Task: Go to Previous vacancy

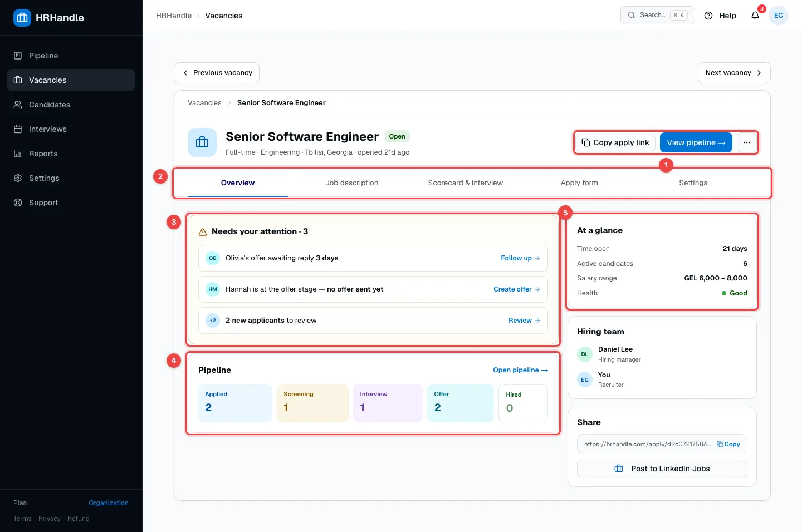Action: pos(217,73)
